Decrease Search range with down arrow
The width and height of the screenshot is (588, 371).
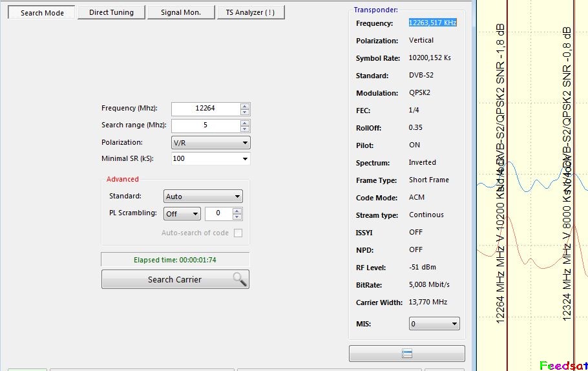point(244,129)
